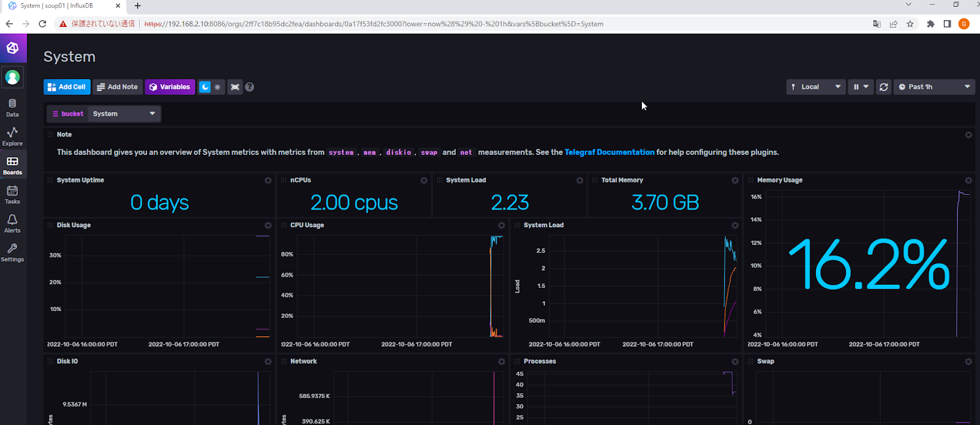Open the Disk IO cell gear menu
This screenshot has width=980, height=425.
click(268, 362)
